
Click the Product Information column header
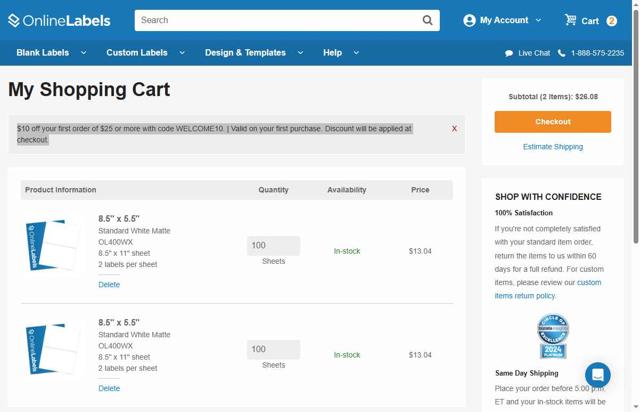click(60, 190)
